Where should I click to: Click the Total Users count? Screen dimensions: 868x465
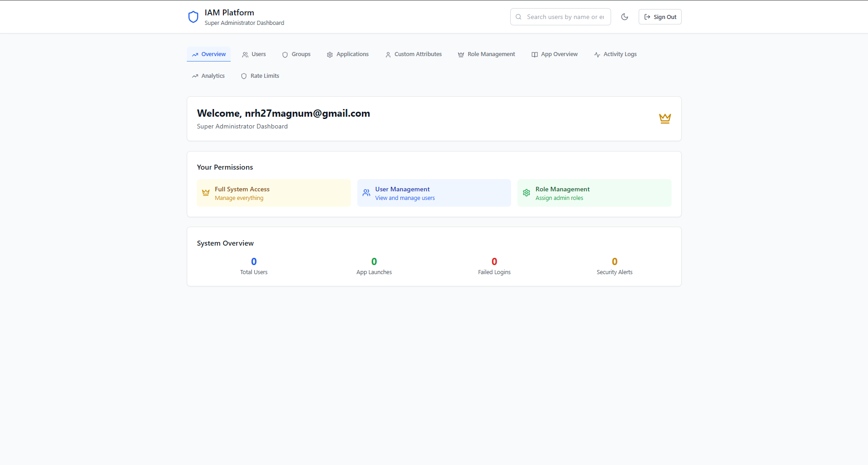coord(254,261)
